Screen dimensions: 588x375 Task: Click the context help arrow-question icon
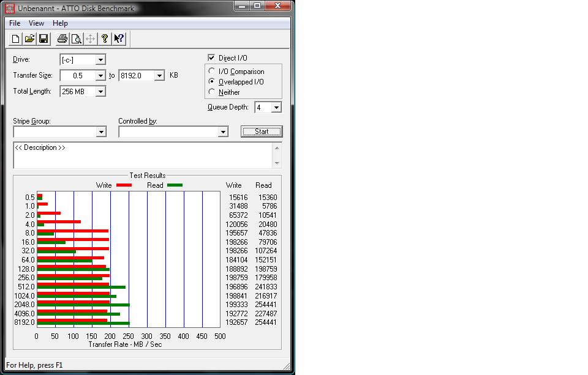tap(119, 39)
